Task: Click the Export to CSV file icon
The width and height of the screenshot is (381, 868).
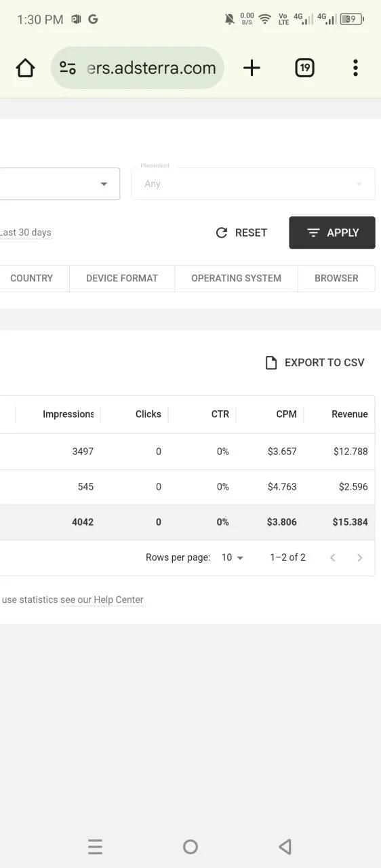Action: [270, 363]
